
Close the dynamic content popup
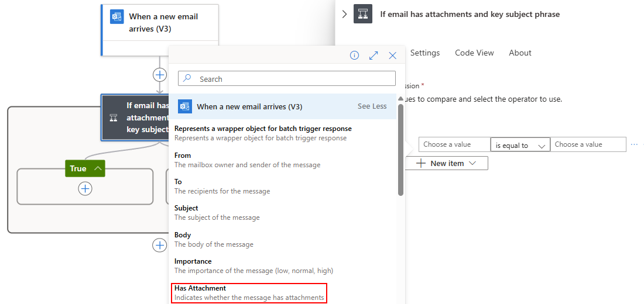(x=393, y=56)
